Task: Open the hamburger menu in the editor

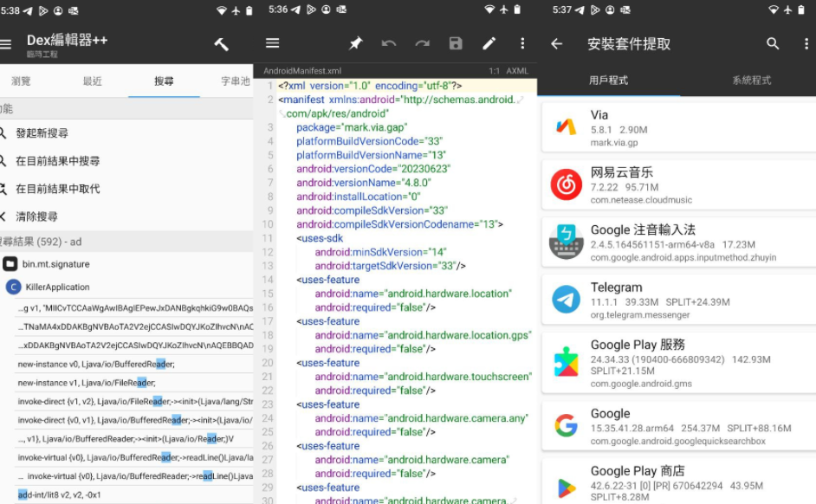Action: tap(272, 43)
